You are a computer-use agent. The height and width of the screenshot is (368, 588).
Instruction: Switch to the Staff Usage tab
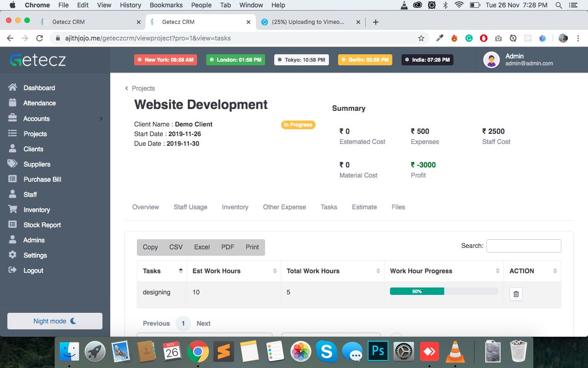(190, 207)
